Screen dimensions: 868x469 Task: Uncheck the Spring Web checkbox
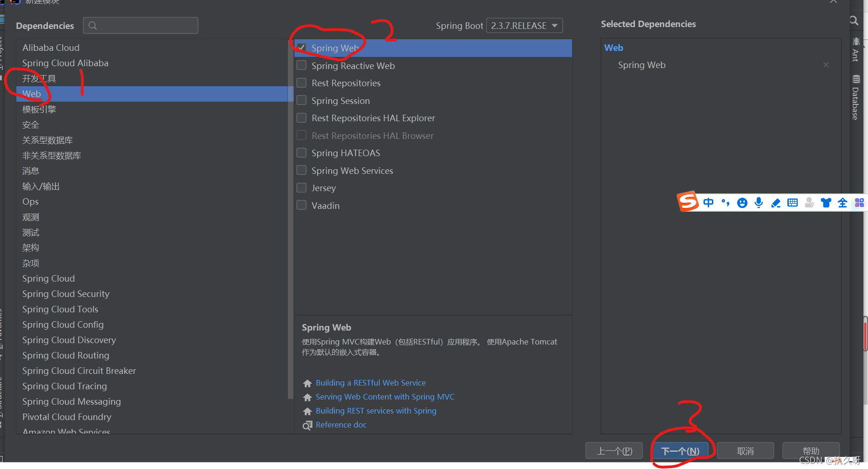[301, 48]
